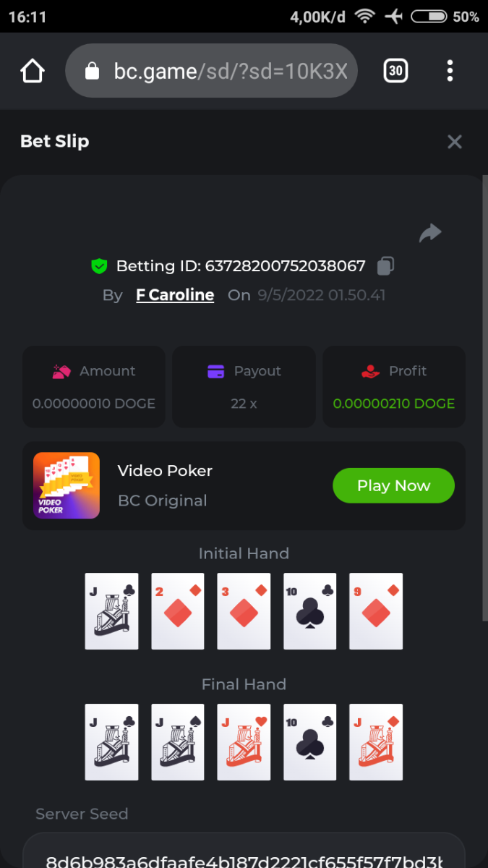Screen dimensions: 488x868
Task: Tap the Video Poker game thumbnail
Action: [67, 486]
